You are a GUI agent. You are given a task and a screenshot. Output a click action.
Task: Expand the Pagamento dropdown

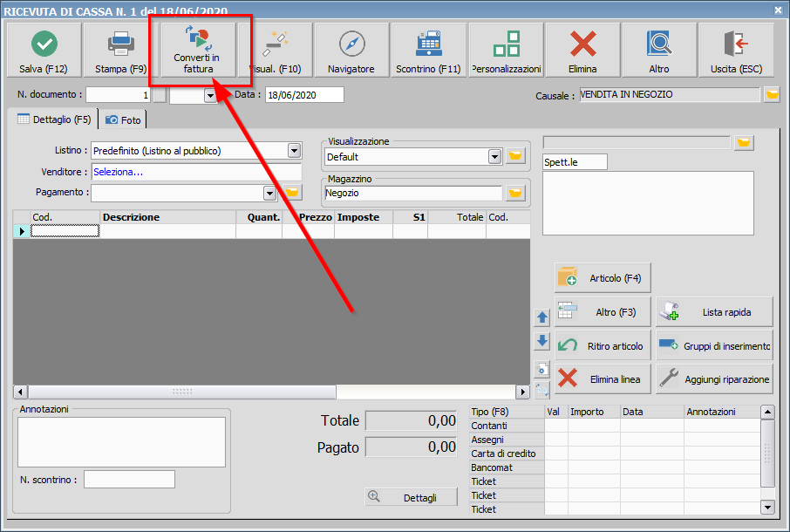[269, 193]
